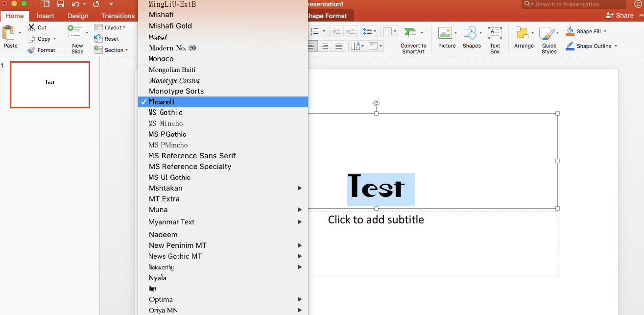Open the Layout dropdown
The image size is (644, 315).
(x=111, y=27)
